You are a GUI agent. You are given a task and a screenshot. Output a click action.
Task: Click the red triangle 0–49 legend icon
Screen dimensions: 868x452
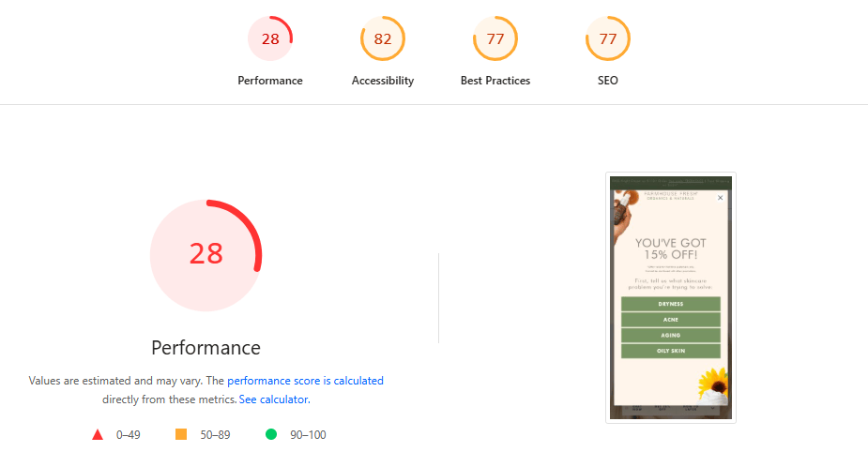point(98,435)
